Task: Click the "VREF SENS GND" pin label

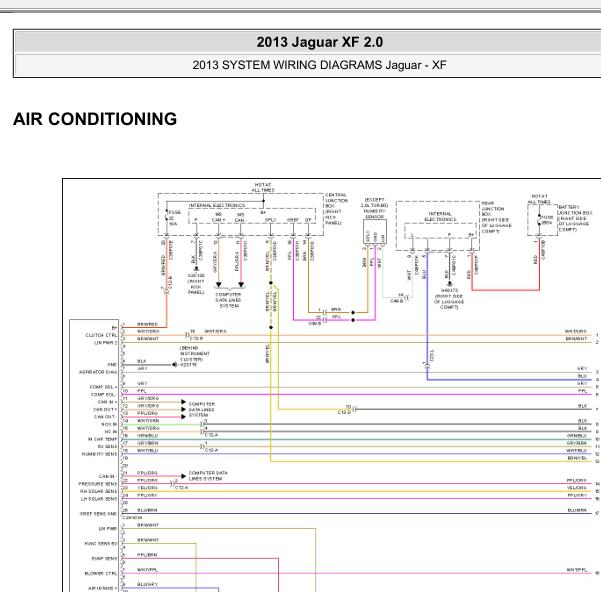Action: [x=98, y=514]
